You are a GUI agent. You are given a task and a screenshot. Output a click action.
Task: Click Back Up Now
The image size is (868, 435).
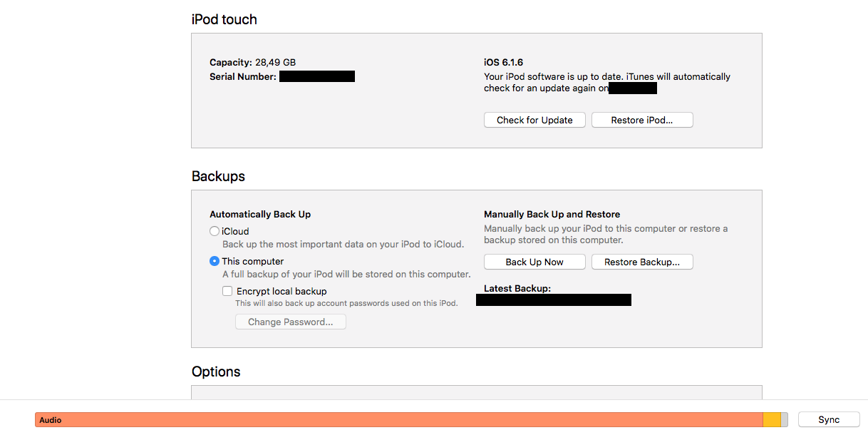(x=534, y=262)
